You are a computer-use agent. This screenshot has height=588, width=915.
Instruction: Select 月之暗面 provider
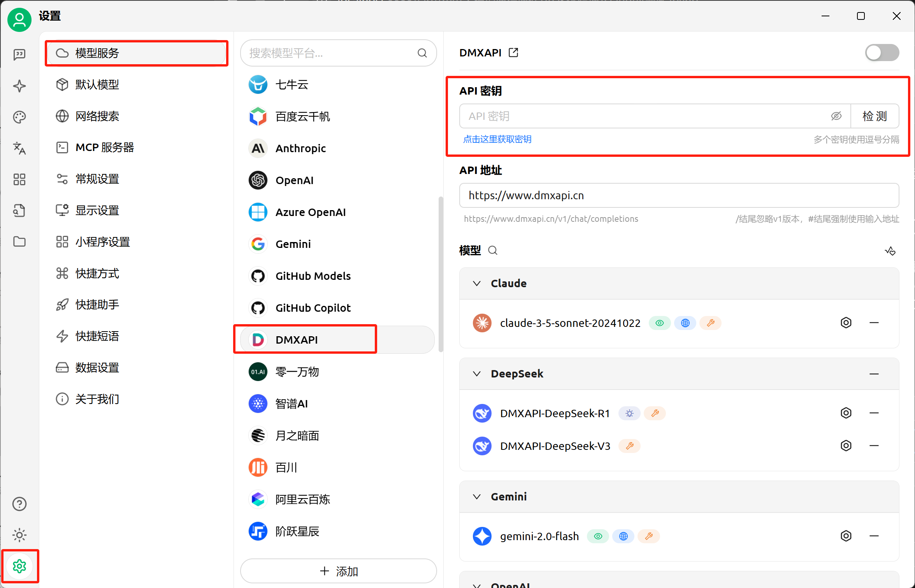[337, 436]
